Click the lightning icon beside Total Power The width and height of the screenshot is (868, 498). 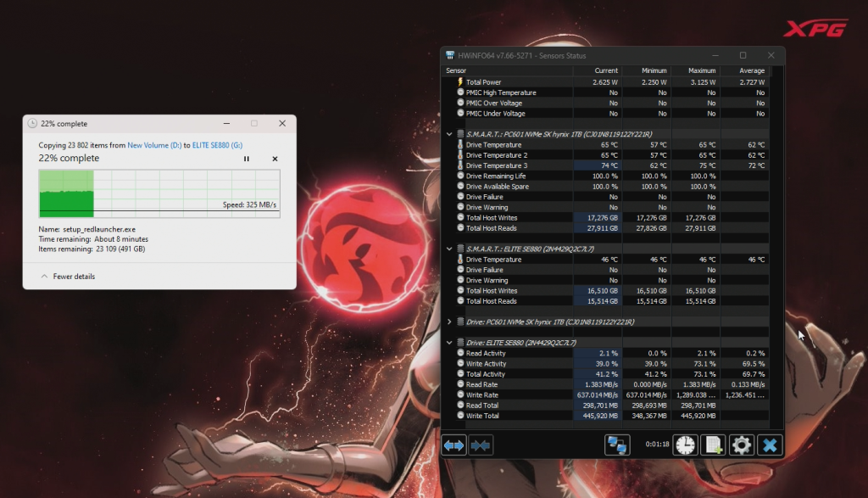(460, 82)
